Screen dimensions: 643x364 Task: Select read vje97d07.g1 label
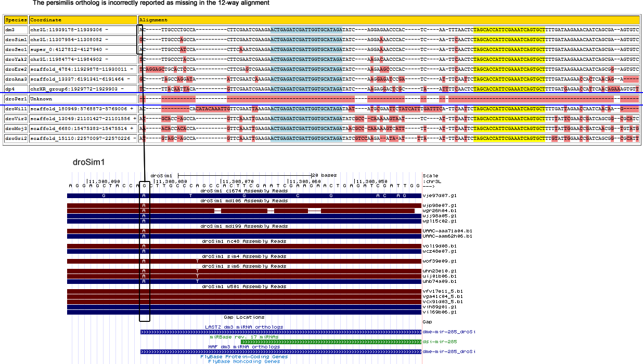[x=440, y=196]
